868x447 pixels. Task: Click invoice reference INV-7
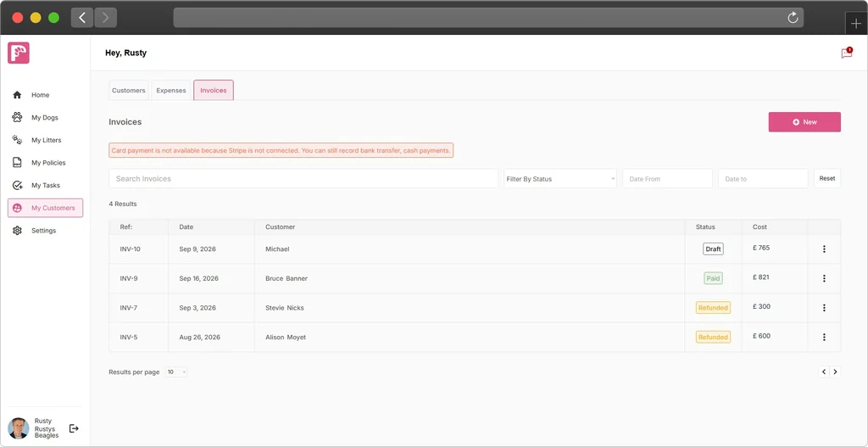[129, 308]
